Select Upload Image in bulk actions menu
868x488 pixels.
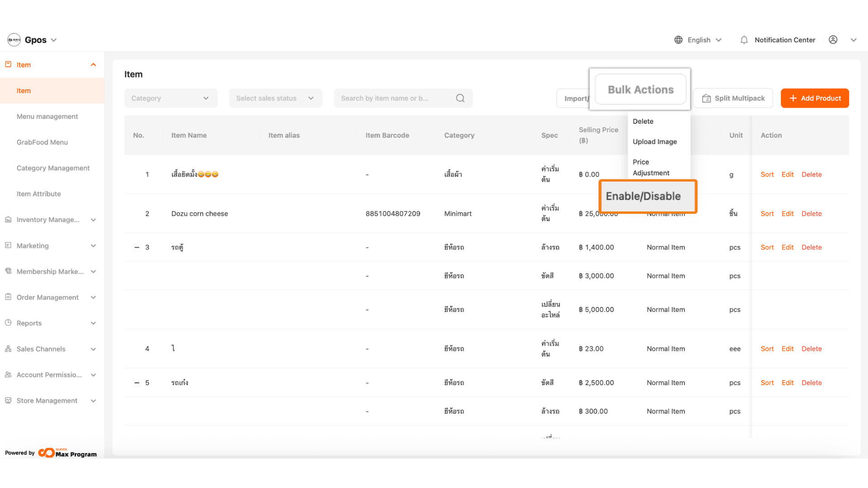coord(655,141)
